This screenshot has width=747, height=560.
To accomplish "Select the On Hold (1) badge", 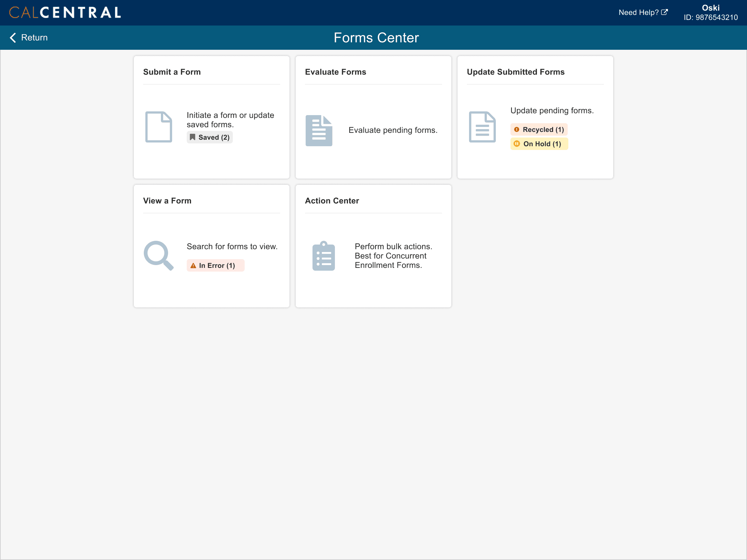I will click(x=539, y=144).
